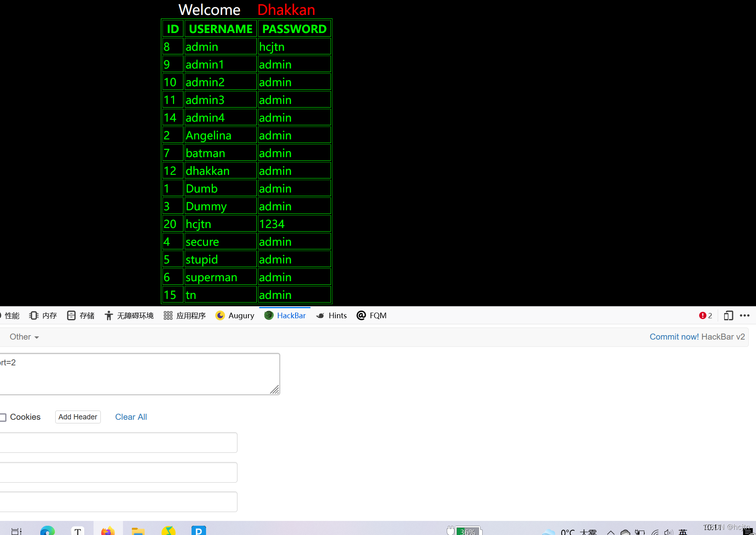The image size is (756, 535).
Task: Open the 应用程序 (Application) tab
Action: [185, 315]
